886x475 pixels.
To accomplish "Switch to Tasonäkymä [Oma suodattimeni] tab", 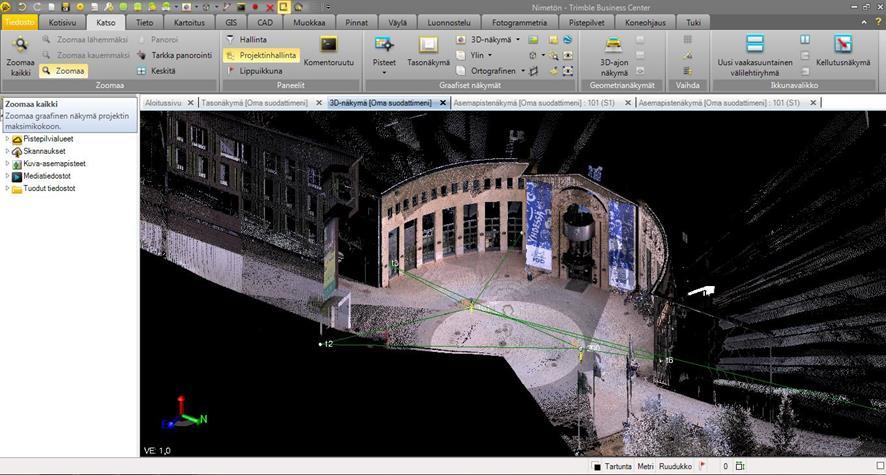I will [254, 103].
